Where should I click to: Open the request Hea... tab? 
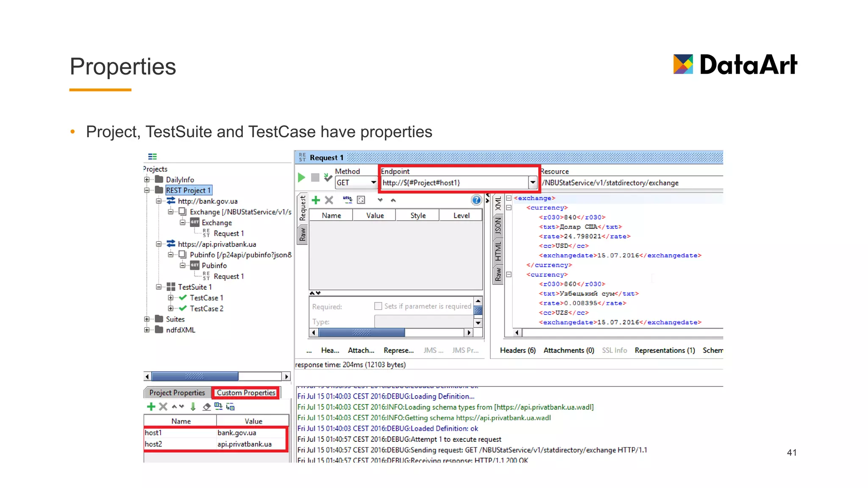point(330,350)
